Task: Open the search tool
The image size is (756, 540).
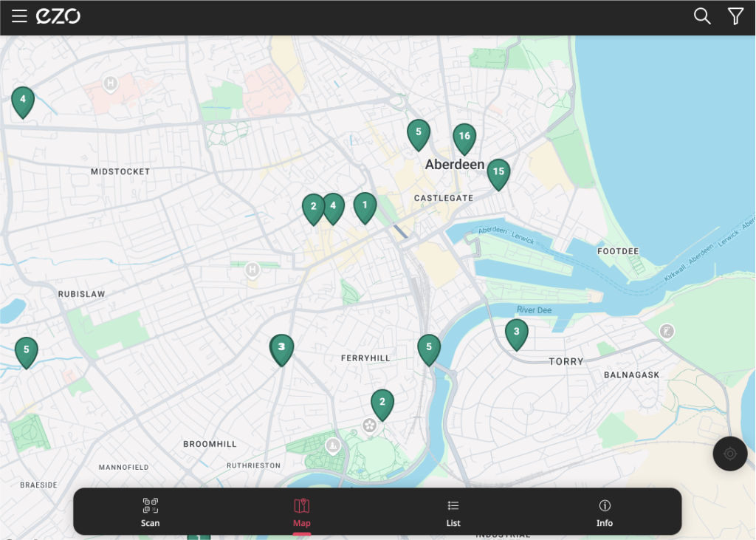Action: click(702, 16)
